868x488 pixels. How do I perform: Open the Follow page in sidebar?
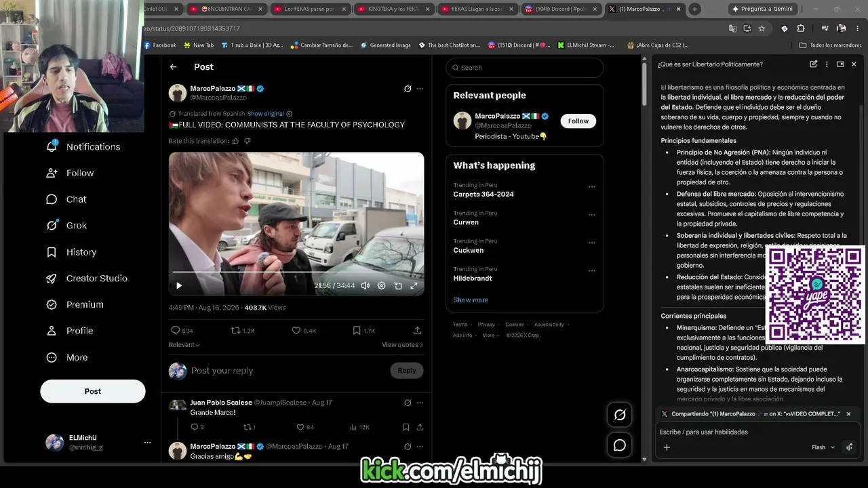point(70,173)
